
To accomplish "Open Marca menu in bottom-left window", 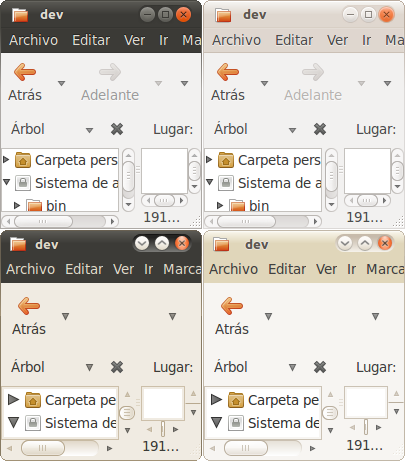I will tap(182, 269).
